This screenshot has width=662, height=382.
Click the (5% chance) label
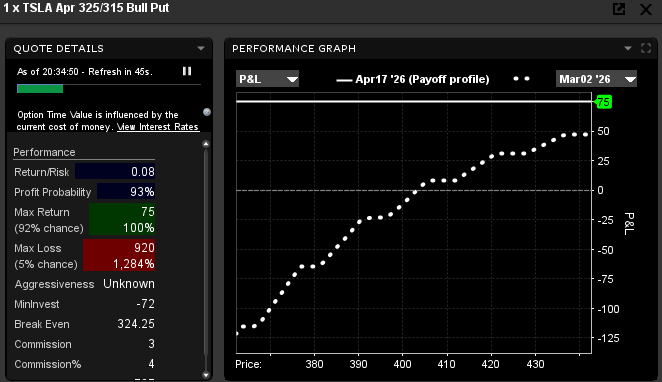(x=46, y=264)
